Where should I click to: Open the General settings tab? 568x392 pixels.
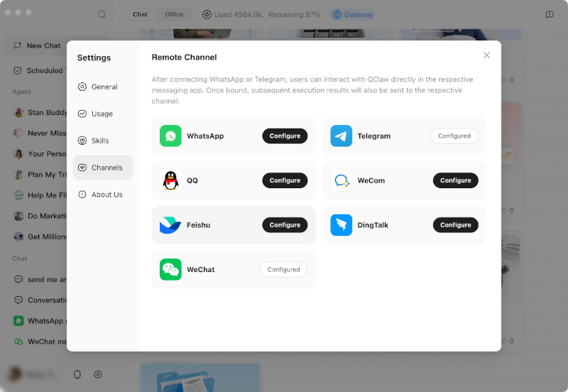pos(104,87)
